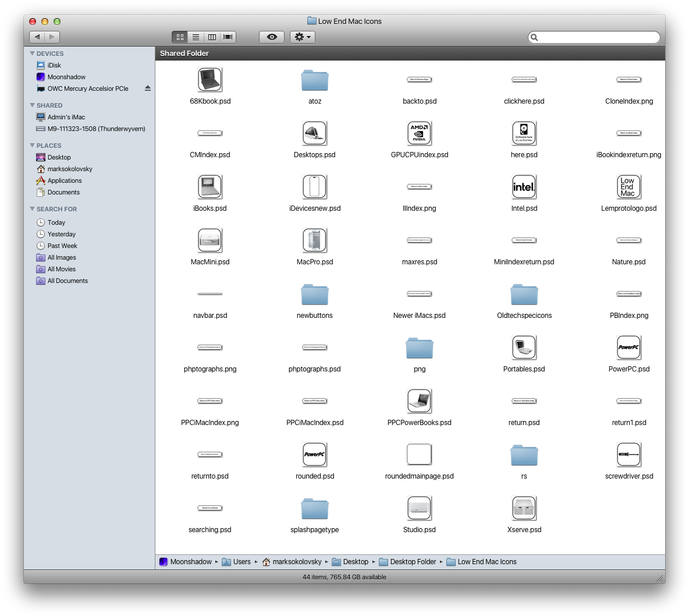Open iDisk from the sidebar
Image resolution: width=689 pixels, height=616 pixels.
pos(54,65)
